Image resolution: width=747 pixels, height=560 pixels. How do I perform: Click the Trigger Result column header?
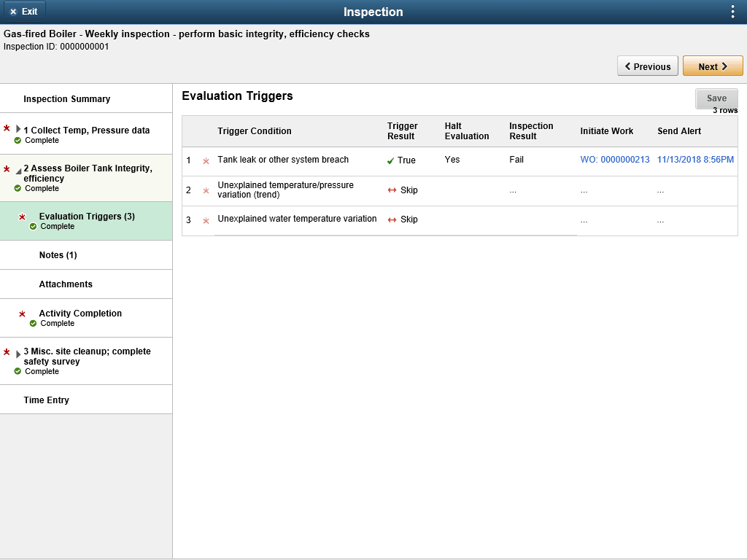click(402, 131)
